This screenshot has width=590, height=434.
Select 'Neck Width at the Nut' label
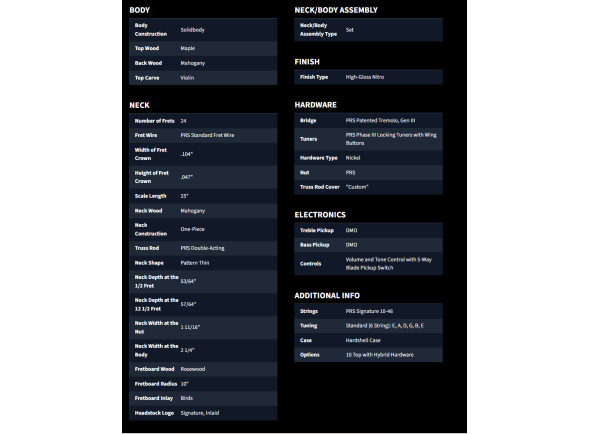tap(157, 327)
